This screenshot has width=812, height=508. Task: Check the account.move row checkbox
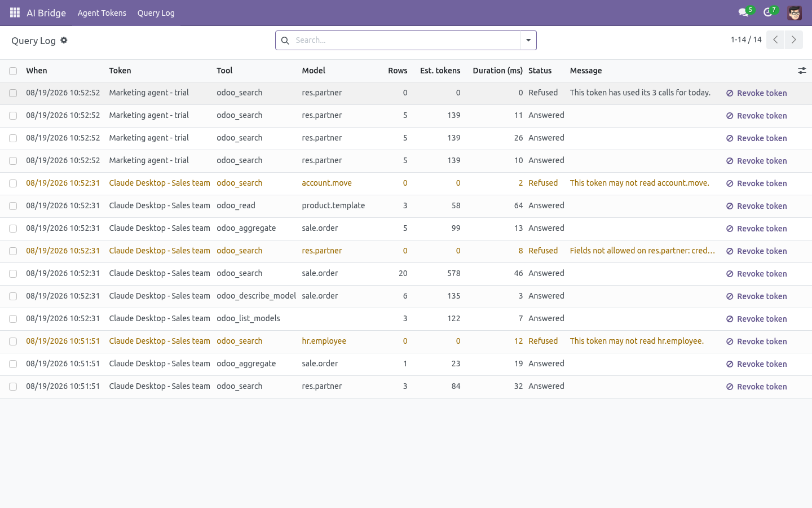(13, 183)
